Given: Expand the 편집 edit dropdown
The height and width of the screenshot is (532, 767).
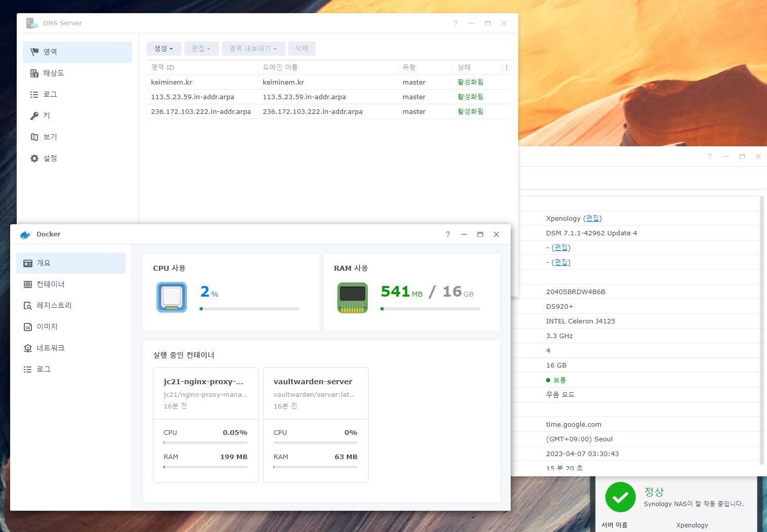Looking at the screenshot, I should click(201, 49).
